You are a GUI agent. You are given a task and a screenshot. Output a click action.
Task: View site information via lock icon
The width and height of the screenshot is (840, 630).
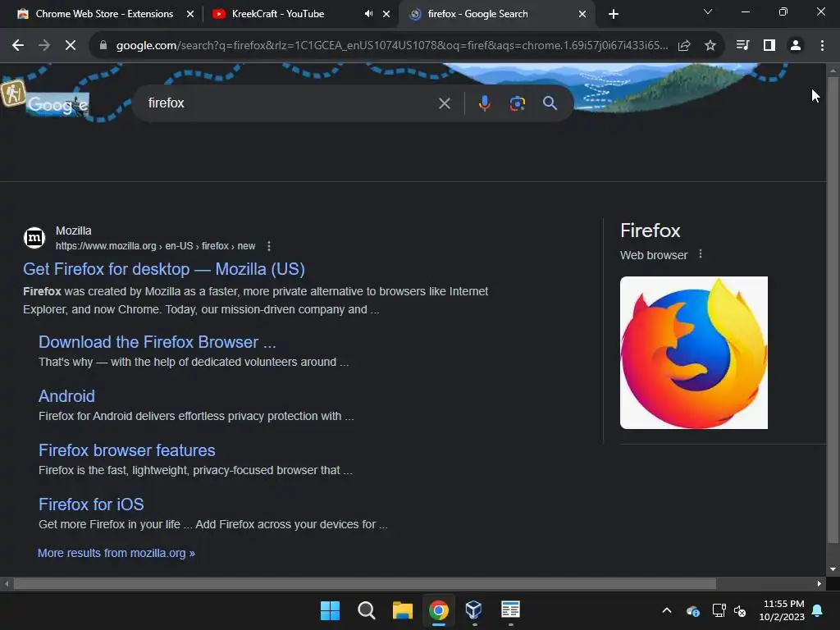103,46
